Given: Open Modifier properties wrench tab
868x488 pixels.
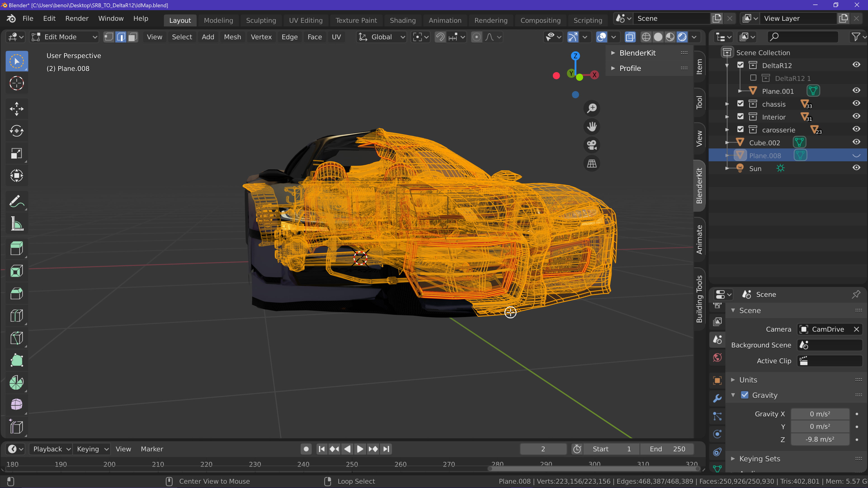Looking at the screenshot, I should point(717,398).
